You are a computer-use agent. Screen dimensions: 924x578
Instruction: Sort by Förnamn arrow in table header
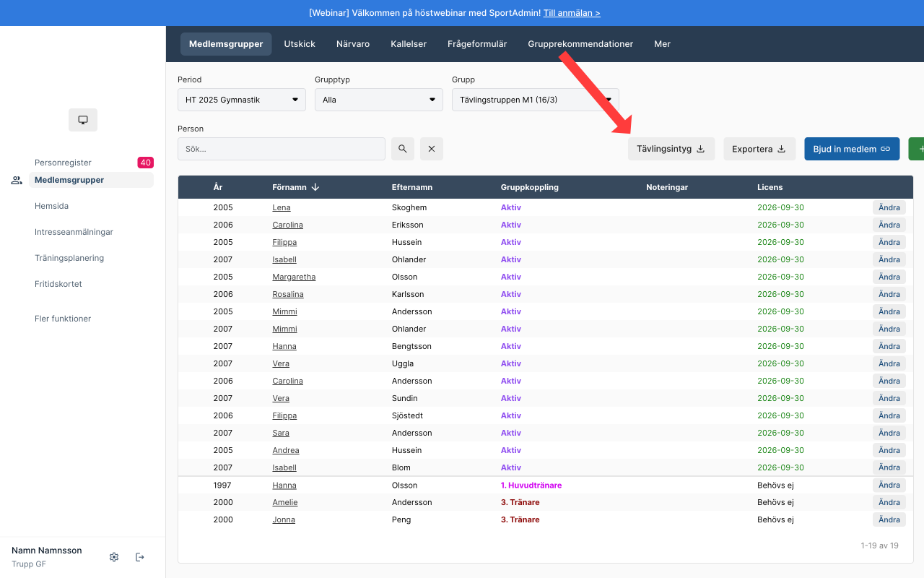[315, 187]
